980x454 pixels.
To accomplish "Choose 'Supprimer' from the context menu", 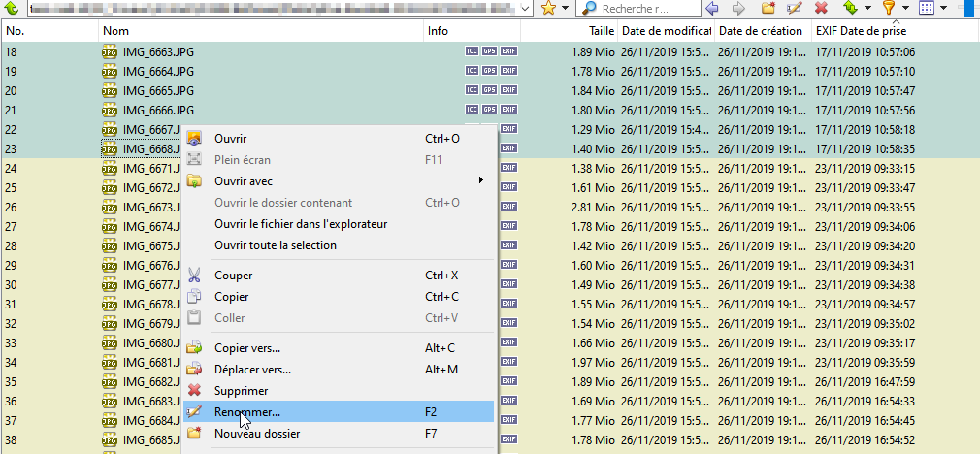I will point(241,390).
